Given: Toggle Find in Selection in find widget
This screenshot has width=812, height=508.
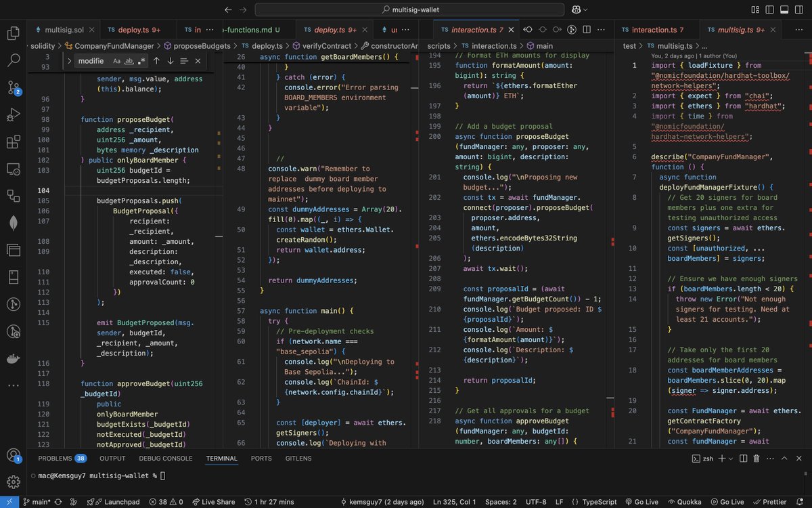Looking at the screenshot, I should 184,61.
